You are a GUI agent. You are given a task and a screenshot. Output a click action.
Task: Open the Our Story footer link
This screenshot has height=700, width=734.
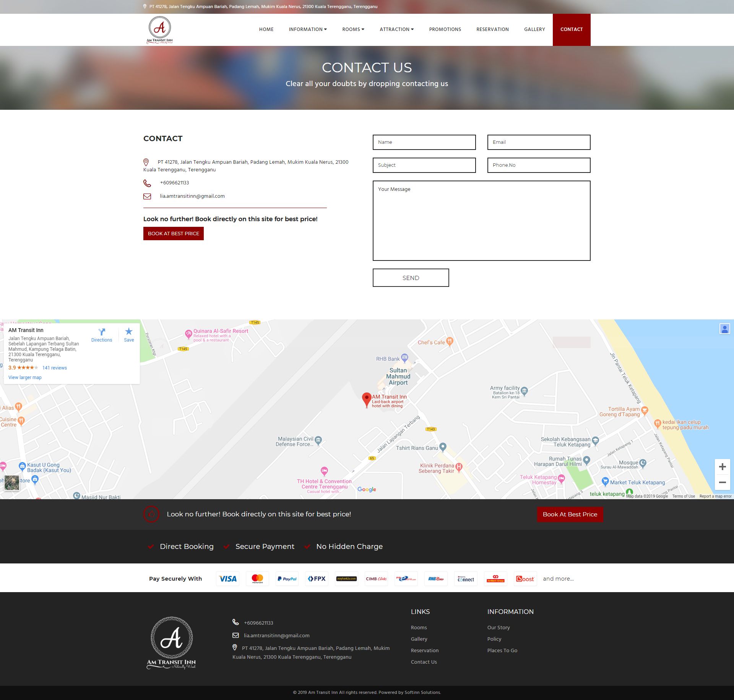pyautogui.click(x=498, y=628)
